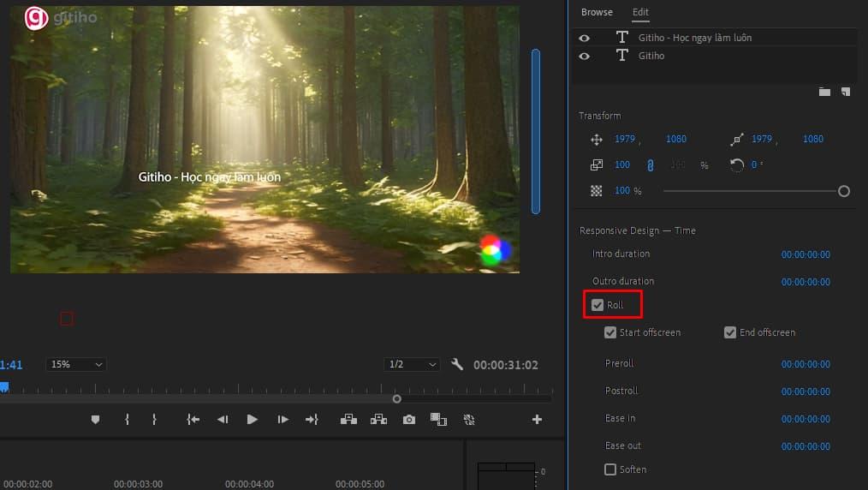
Task: Enable the Soften checkbox
Action: click(610, 469)
